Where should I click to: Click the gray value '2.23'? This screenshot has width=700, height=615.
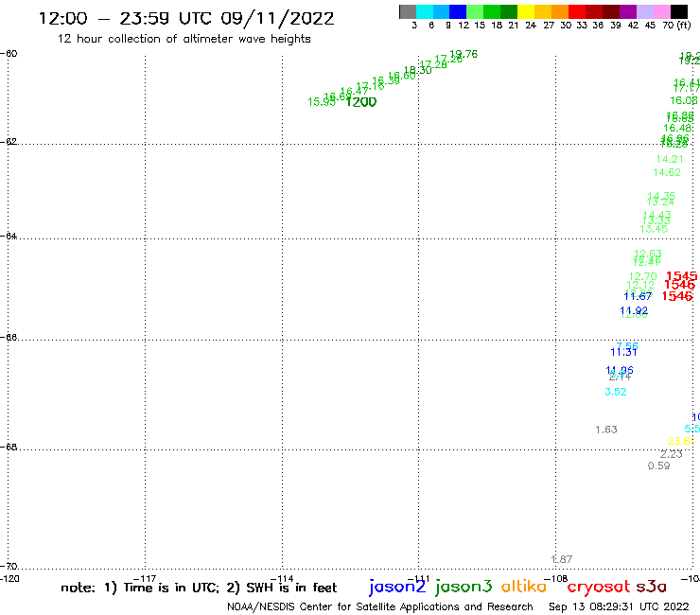point(672,455)
